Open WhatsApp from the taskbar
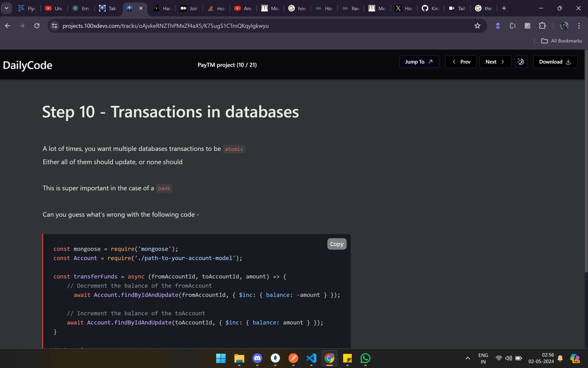Screen dimensions: 588x368 365,358
